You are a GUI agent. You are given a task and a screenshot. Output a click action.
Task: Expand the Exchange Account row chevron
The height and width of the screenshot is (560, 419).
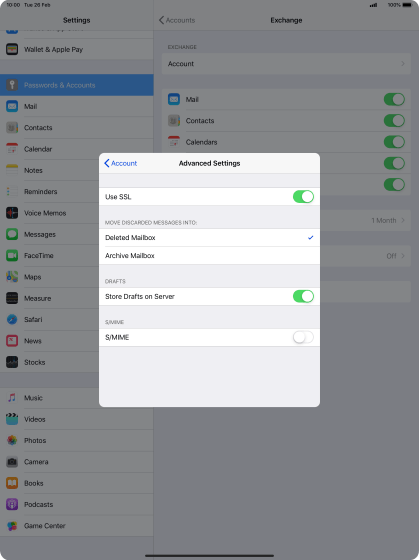pos(403,64)
